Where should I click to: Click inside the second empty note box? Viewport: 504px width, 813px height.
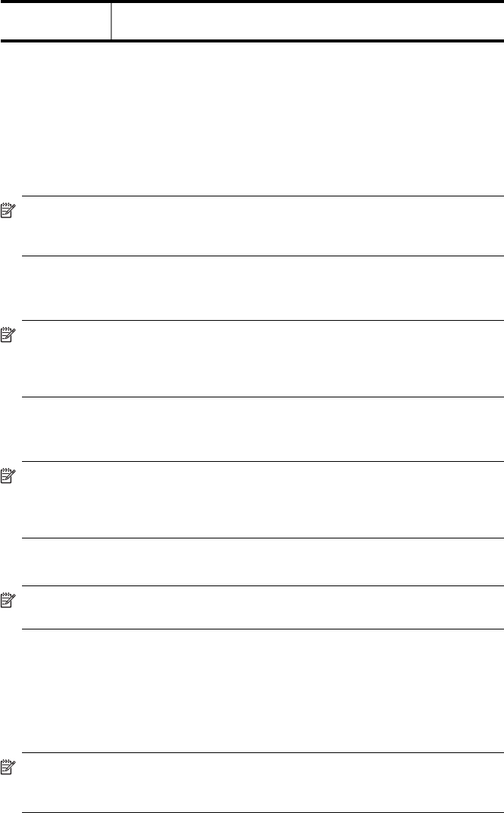[263, 358]
